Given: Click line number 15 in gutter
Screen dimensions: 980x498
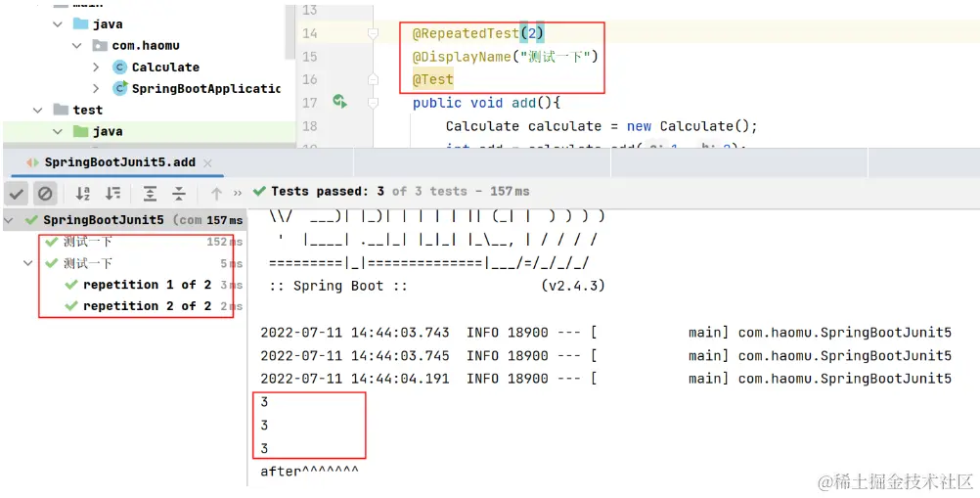Looking at the screenshot, I should click(x=310, y=57).
